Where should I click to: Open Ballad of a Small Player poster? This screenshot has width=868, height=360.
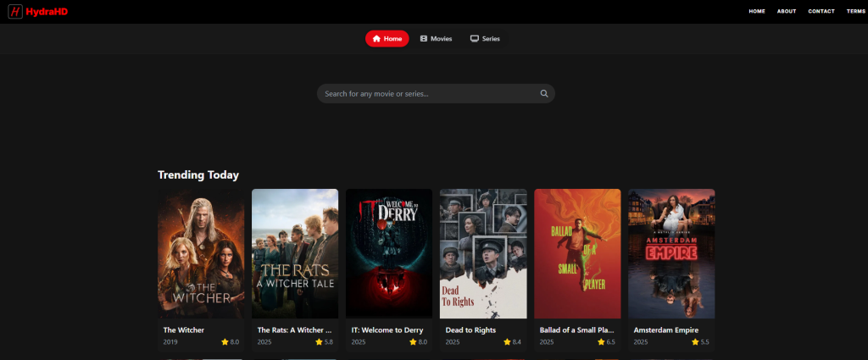pos(577,254)
